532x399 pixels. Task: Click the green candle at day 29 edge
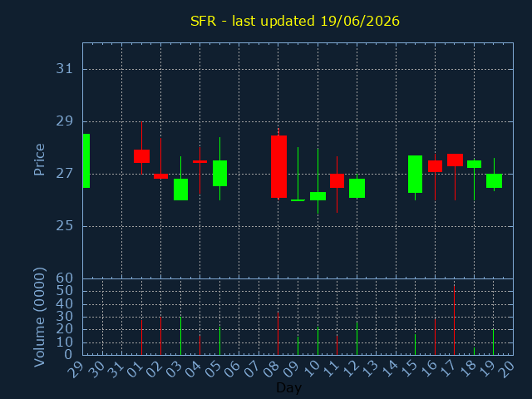86,160
